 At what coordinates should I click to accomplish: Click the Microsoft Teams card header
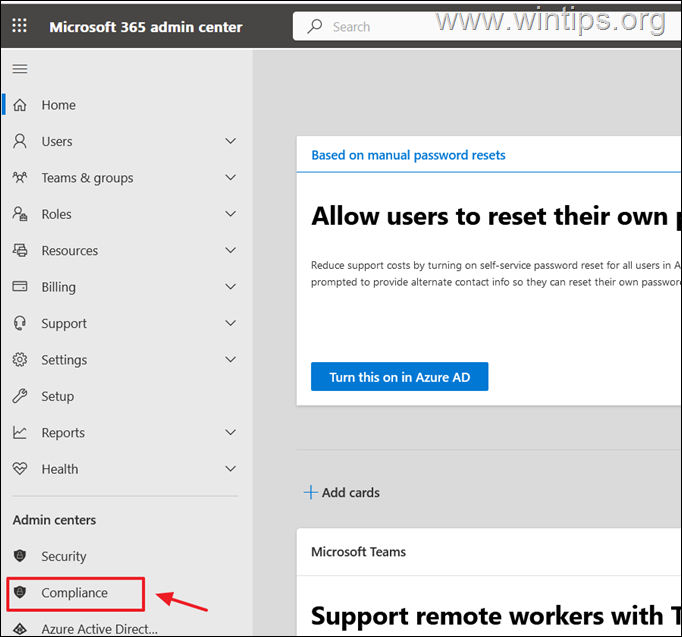point(358,552)
